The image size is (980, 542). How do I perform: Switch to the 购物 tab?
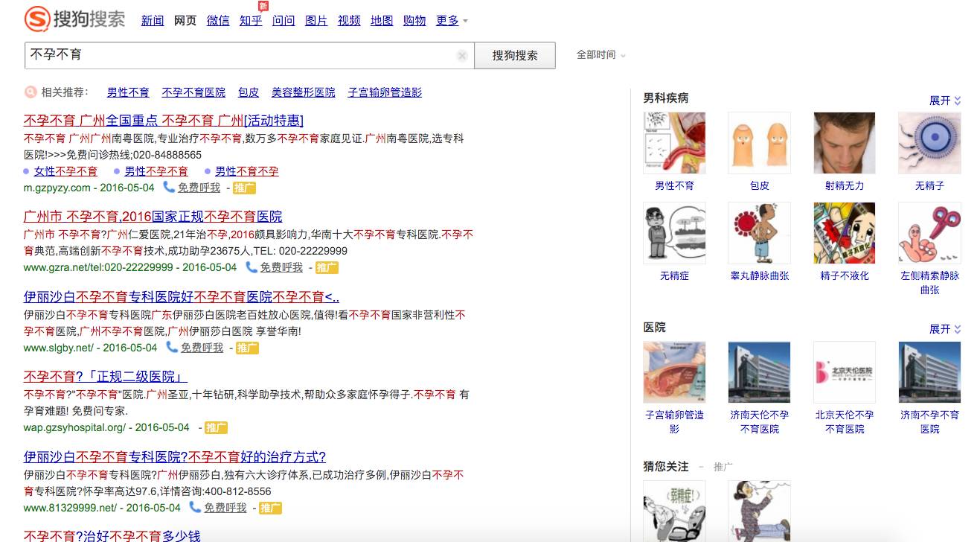pos(414,21)
